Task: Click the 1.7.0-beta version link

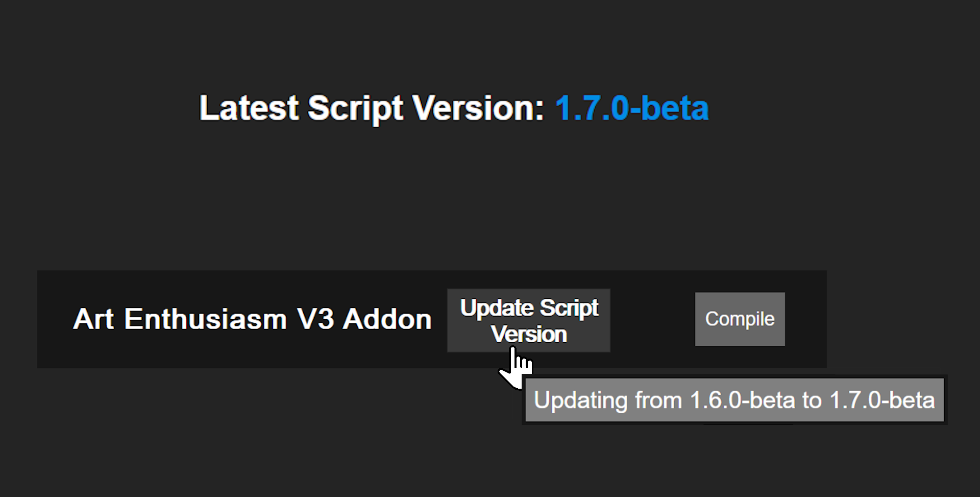Action: pos(631,108)
